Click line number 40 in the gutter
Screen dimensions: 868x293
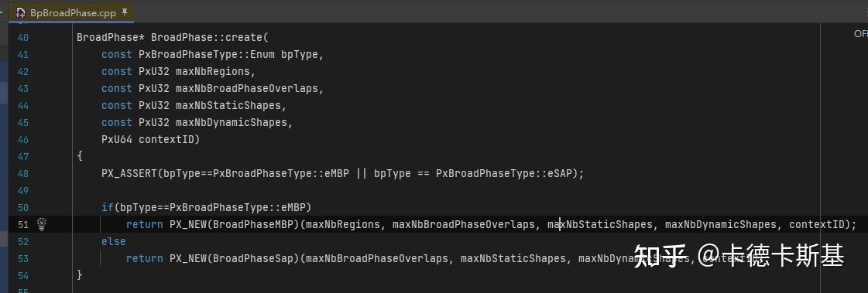[22, 38]
